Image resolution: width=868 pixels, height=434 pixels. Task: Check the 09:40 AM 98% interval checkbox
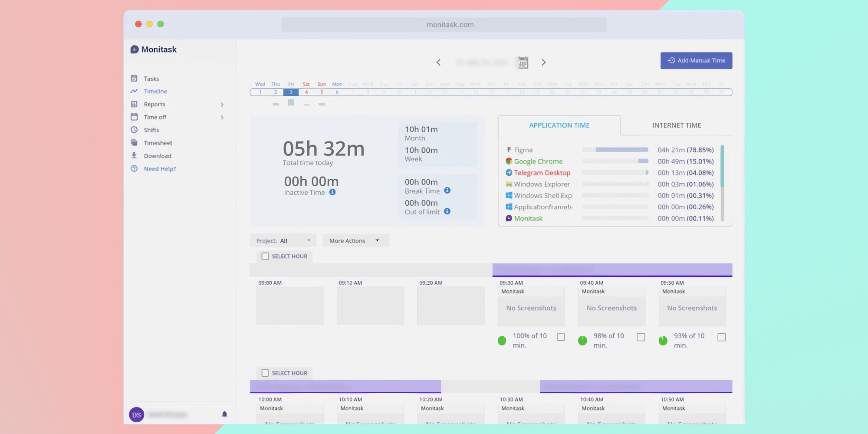click(x=641, y=337)
